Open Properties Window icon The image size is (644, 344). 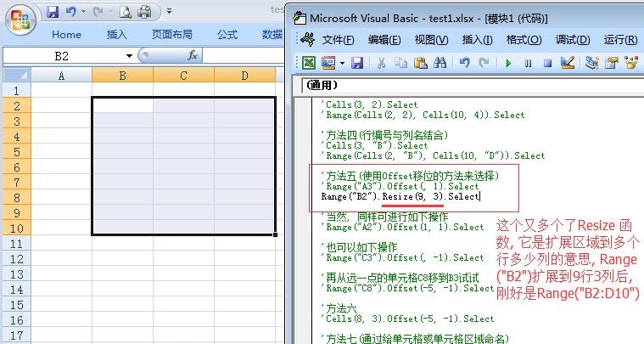[x=612, y=63]
